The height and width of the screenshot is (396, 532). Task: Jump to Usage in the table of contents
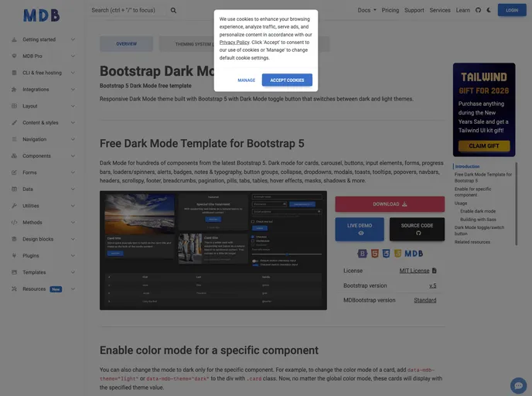[x=461, y=203]
